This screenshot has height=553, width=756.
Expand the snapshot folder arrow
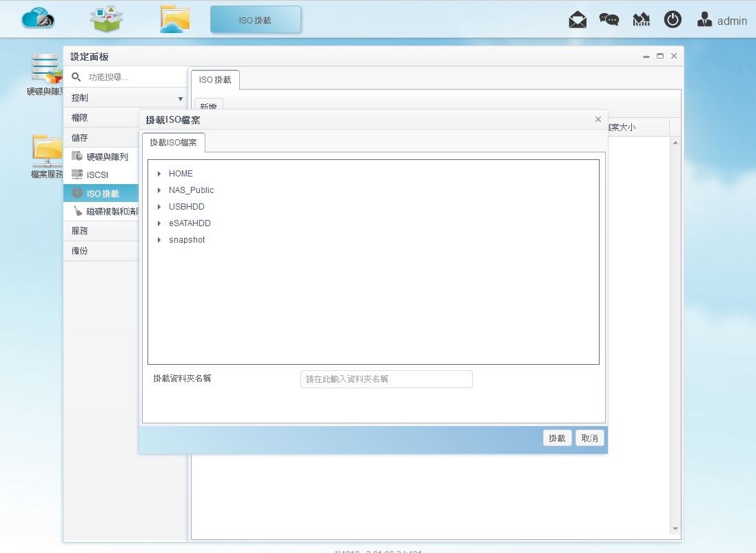[x=159, y=240]
